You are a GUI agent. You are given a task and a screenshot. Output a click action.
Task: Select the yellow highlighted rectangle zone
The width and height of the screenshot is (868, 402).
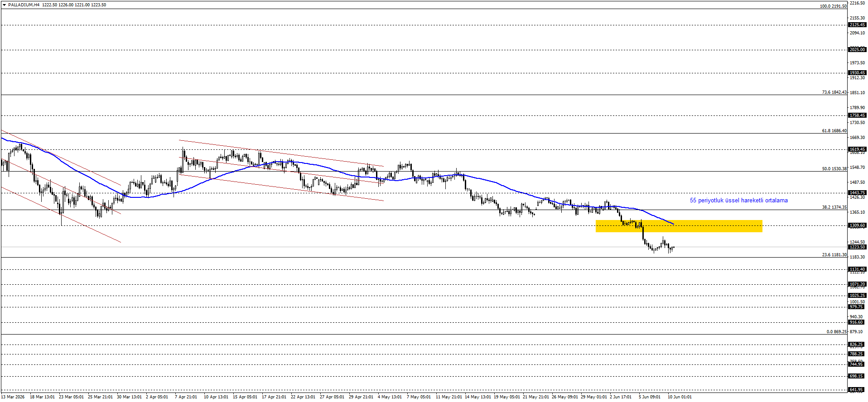click(x=679, y=226)
